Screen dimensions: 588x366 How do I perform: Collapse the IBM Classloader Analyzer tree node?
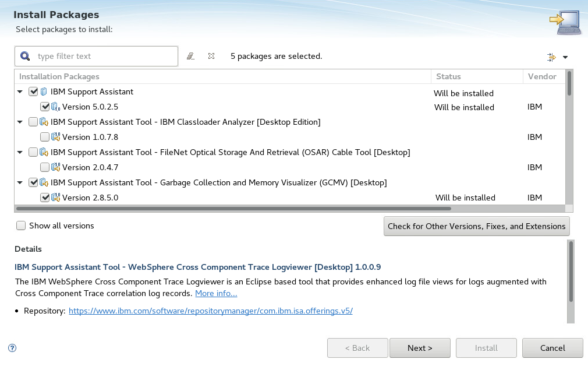[20, 122]
